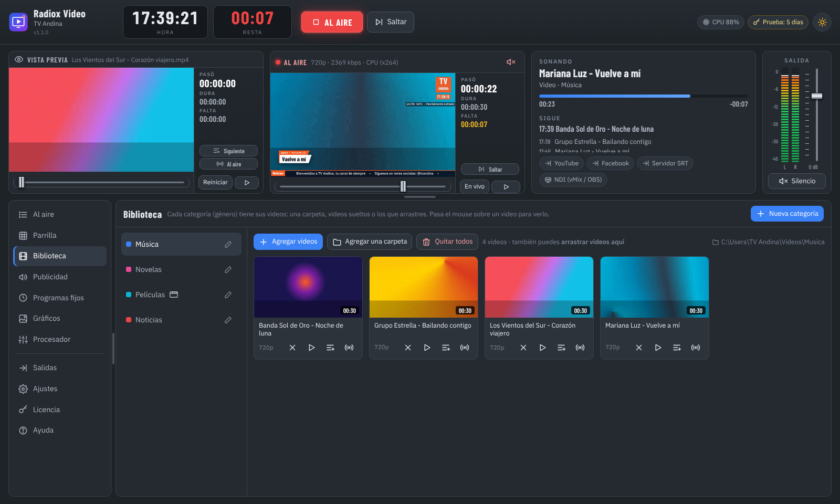Open Ajustes settings page
The image size is (840, 504).
[60, 388]
